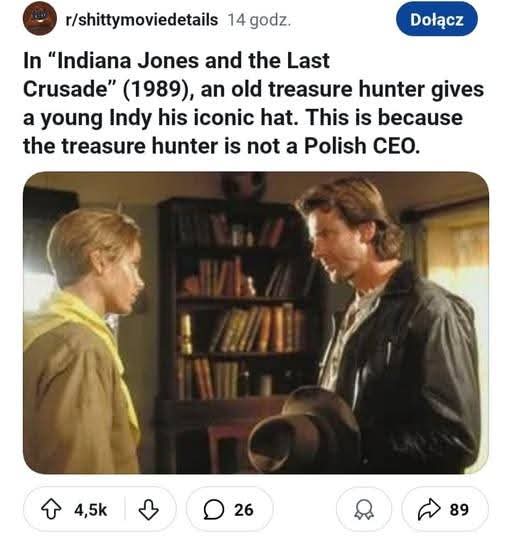Screen dimensions: 512x540
Task: Open the Indiana Jones post image
Action: [256, 323]
